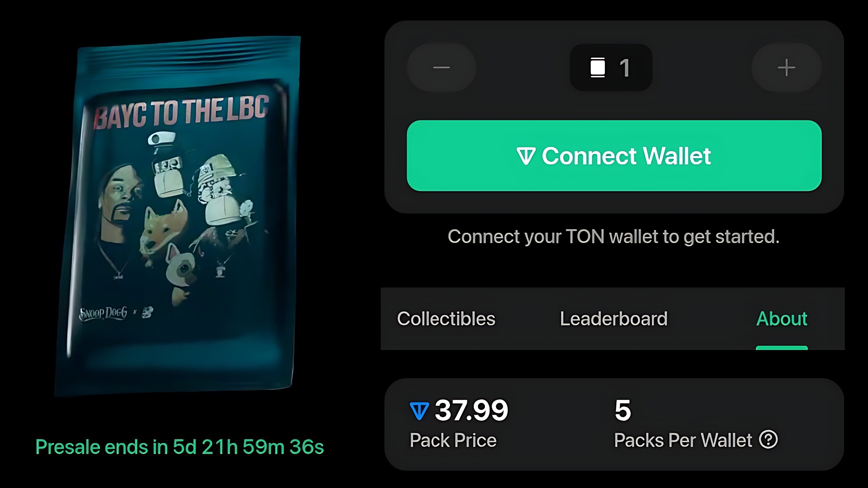Click the Packs Per Wallet help icon
Image resolution: width=868 pixels, height=488 pixels.
pyautogui.click(x=768, y=439)
